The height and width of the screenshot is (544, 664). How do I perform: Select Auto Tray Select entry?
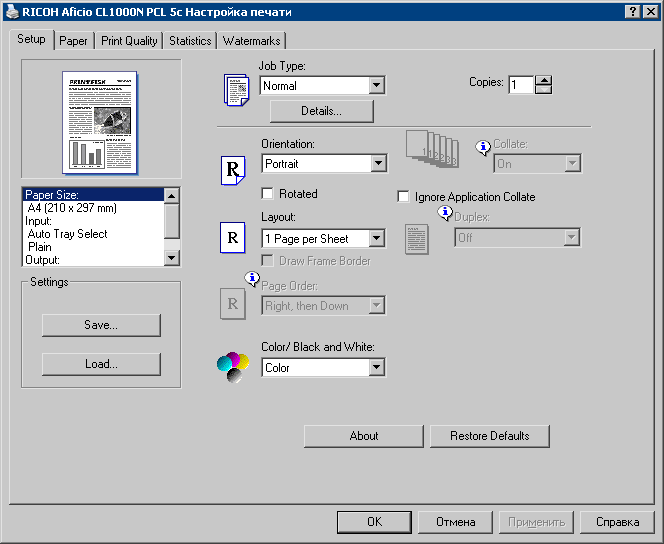(93, 234)
